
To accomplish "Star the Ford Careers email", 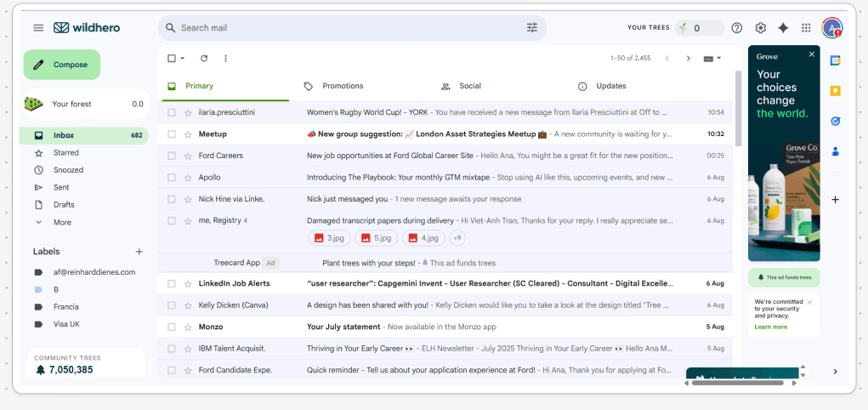I will [188, 156].
